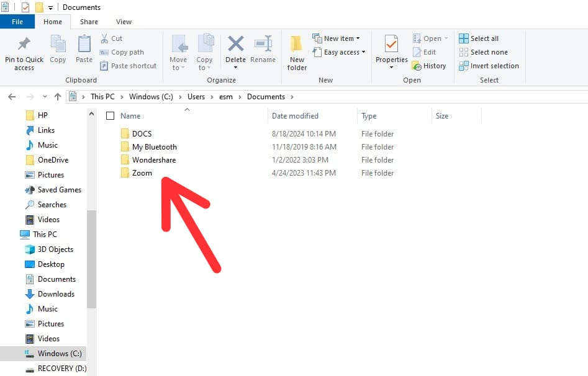This screenshot has height=376, width=588.
Task: Click Users in the address breadcrumb
Action: coord(196,97)
